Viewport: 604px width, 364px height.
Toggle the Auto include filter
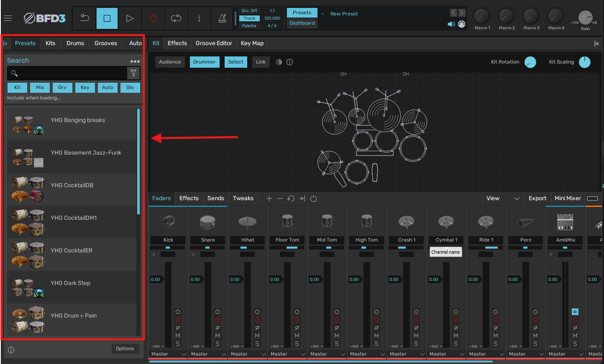coord(107,87)
